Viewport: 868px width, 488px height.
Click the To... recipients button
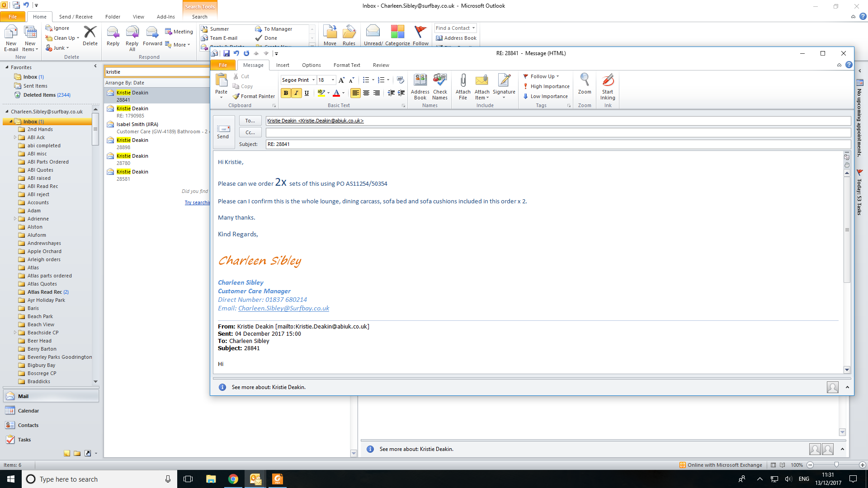pyautogui.click(x=250, y=121)
